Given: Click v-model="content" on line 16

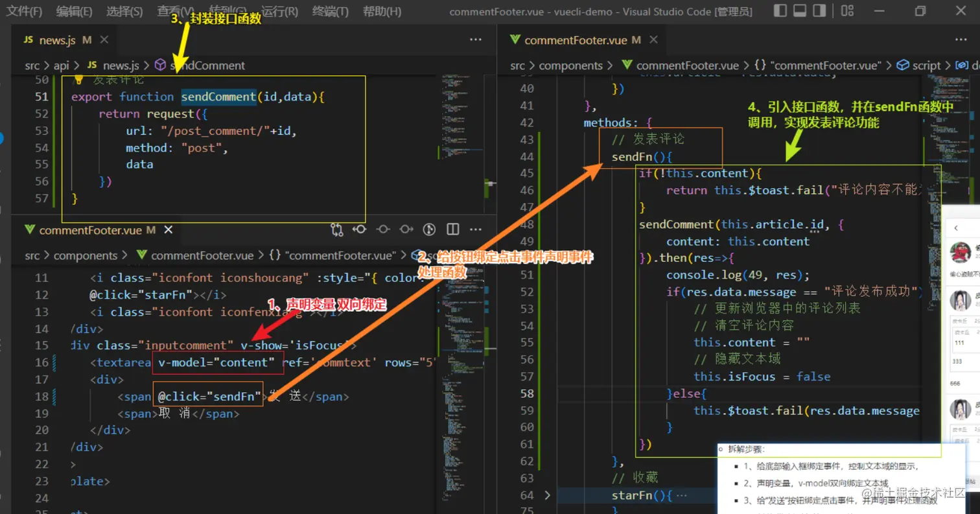Looking at the screenshot, I should [x=216, y=362].
